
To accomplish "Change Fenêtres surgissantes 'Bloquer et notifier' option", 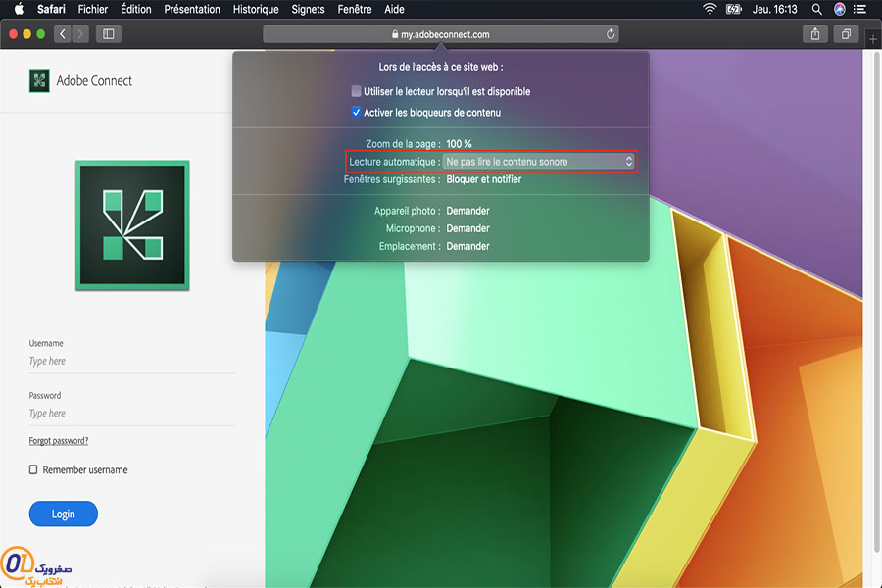I will point(484,179).
